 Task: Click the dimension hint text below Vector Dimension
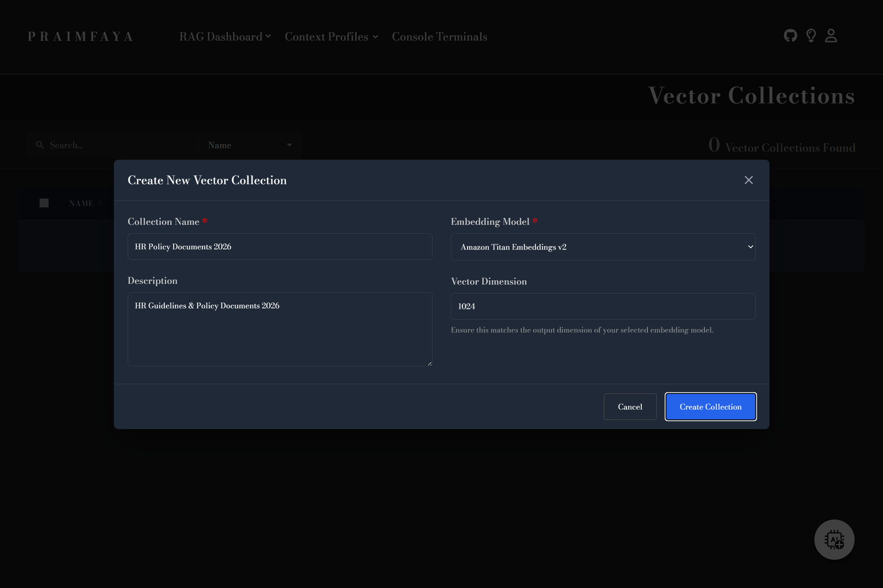582,330
